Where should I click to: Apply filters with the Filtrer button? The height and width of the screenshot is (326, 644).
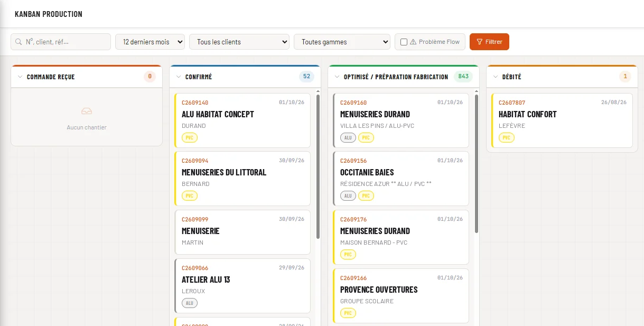click(x=489, y=42)
